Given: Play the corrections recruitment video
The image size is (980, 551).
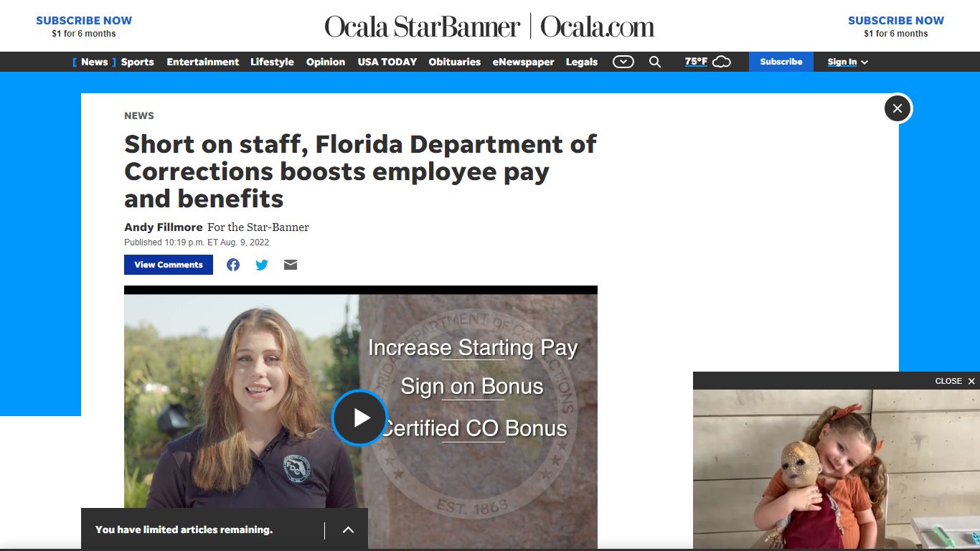Looking at the screenshot, I should coord(359,418).
